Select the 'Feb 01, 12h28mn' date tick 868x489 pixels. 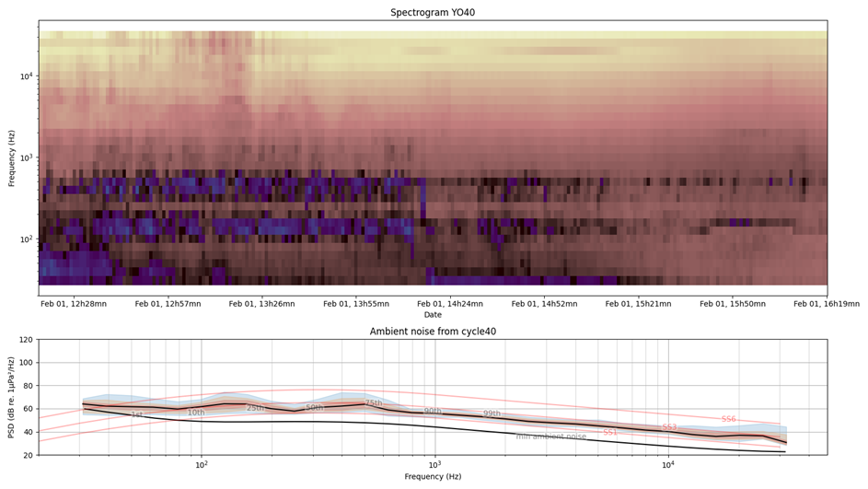(74, 303)
